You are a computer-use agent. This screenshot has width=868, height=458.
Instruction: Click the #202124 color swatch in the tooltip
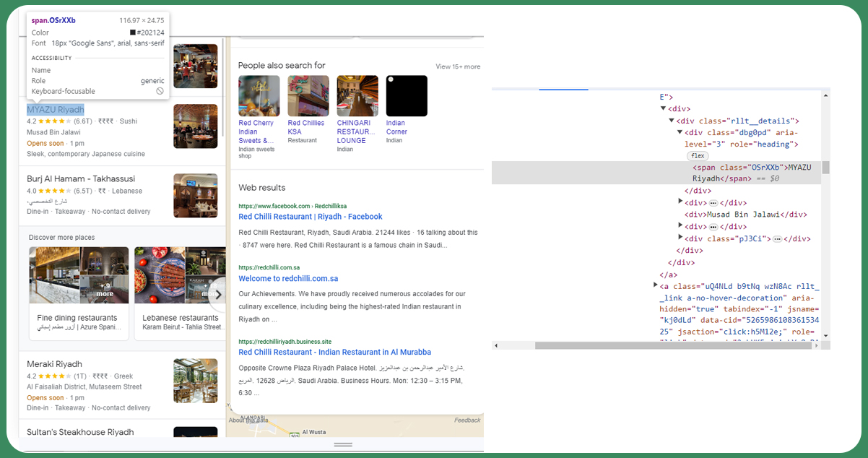[x=133, y=33]
